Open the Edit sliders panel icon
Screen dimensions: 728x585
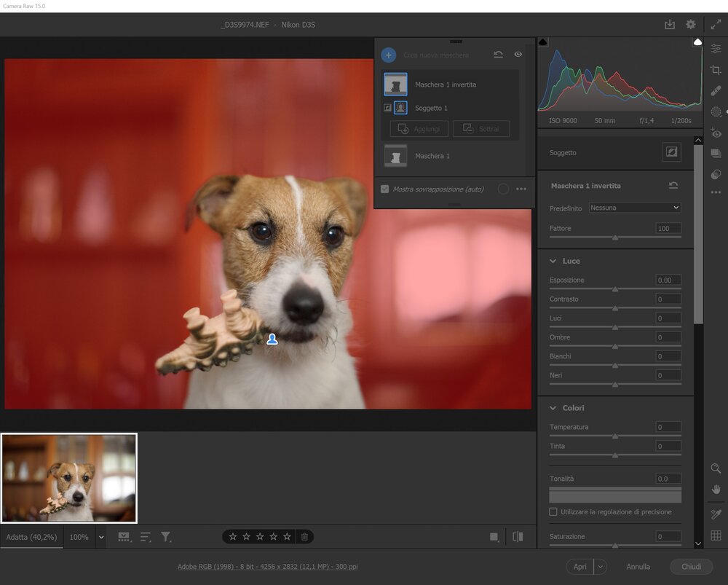tap(716, 48)
